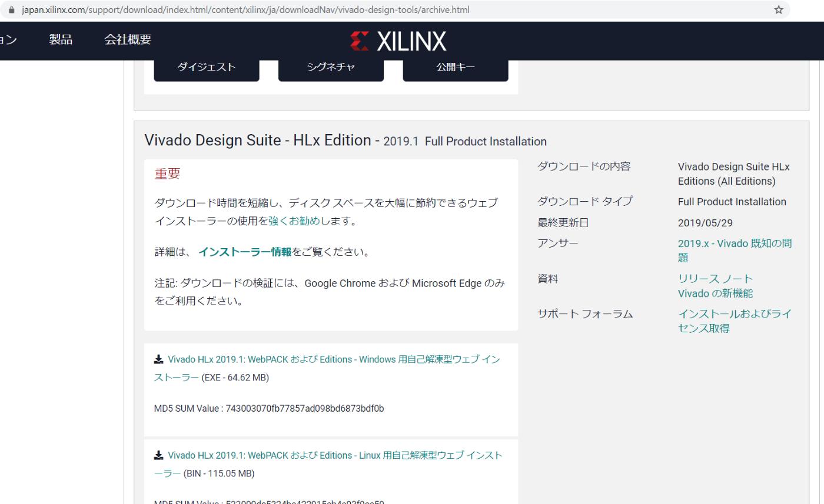Open the 会社概要 menu
Screen dimensions: 824x504
tap(128, 39)
